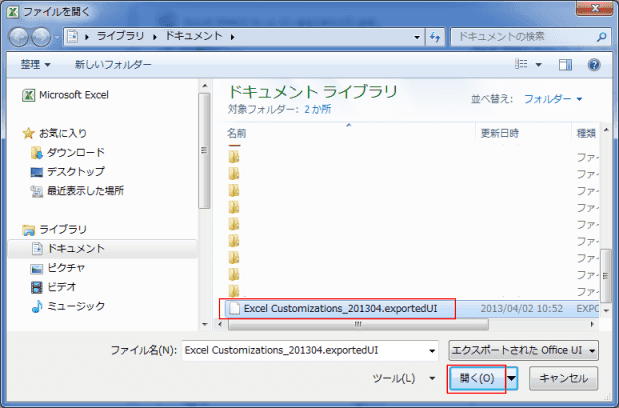Viewport: 619px width, 408px height.
Task: Click the Forward navigation arrow
Action: (41, 37)
